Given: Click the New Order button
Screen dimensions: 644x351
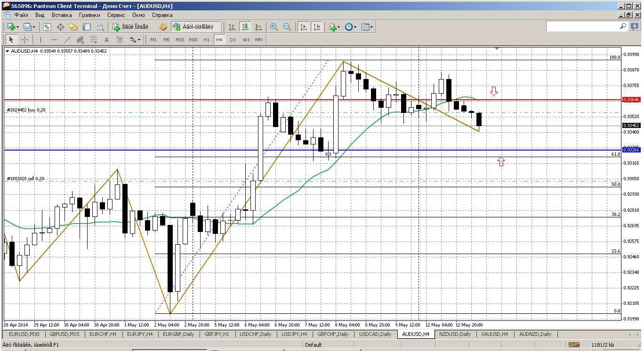Looking at the screenshot, I should 130,27.
